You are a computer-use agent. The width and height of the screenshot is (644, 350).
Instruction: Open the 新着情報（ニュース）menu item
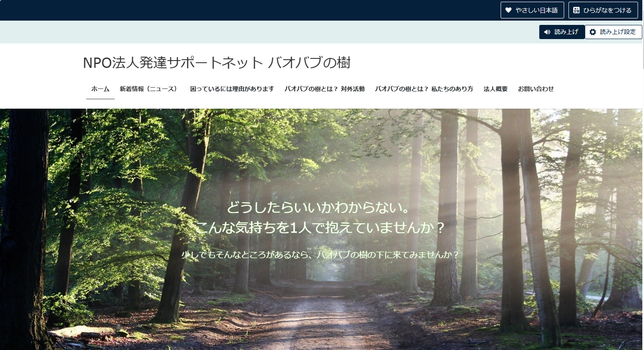tap(149, 89)
